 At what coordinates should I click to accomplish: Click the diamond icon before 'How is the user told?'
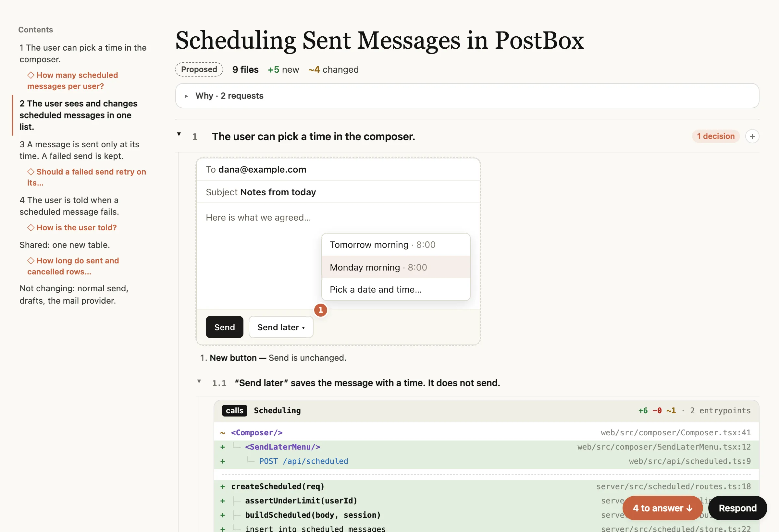coord(31,227)
